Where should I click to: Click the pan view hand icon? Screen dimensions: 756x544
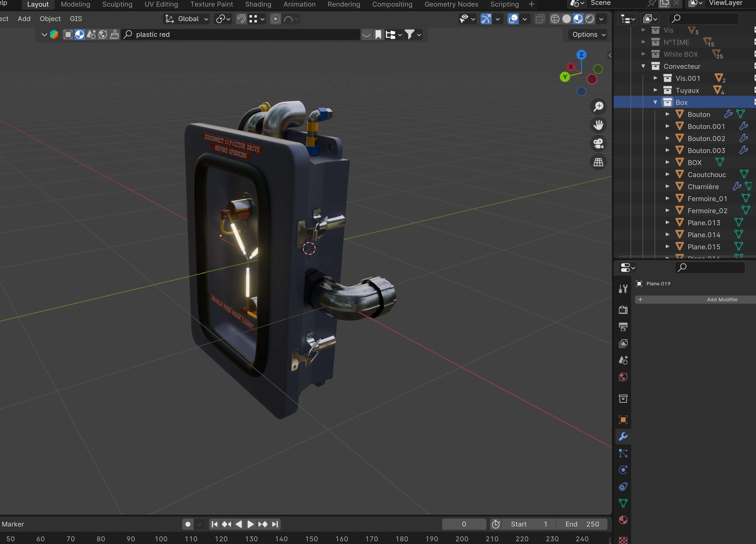click(x=598, y=125)
